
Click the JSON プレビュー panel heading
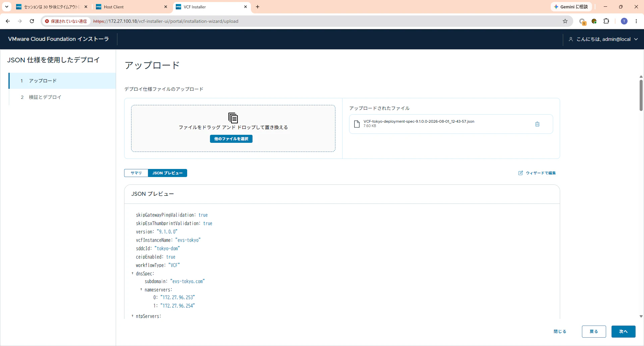click(152, 194)
